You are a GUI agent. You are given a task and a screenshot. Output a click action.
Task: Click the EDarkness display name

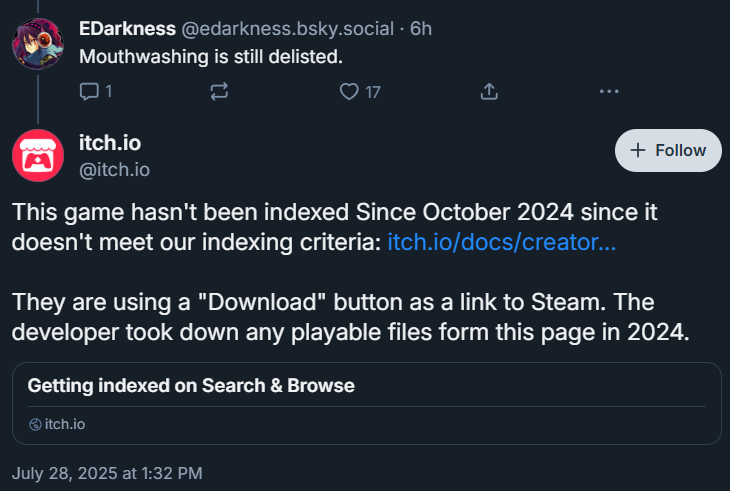[127, 29]
